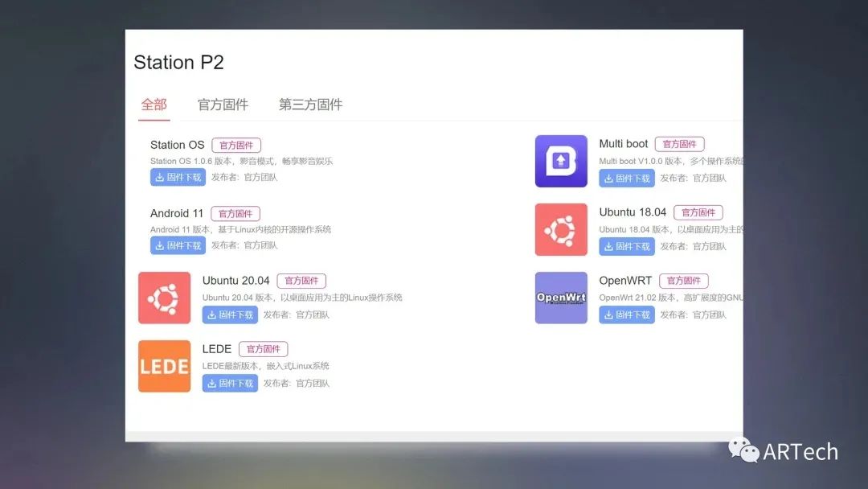Select the Multi boot title

(624, 144)
